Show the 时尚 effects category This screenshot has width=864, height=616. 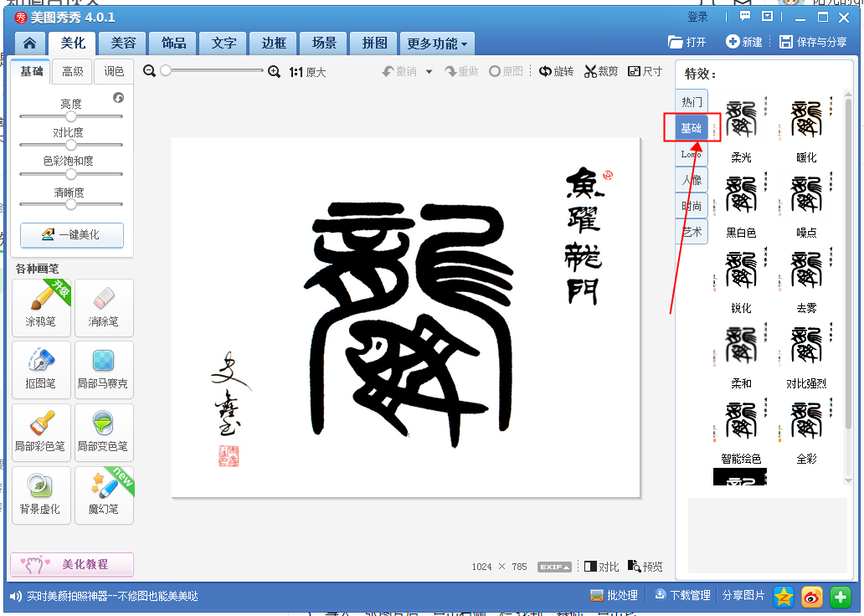coord(692,206)
